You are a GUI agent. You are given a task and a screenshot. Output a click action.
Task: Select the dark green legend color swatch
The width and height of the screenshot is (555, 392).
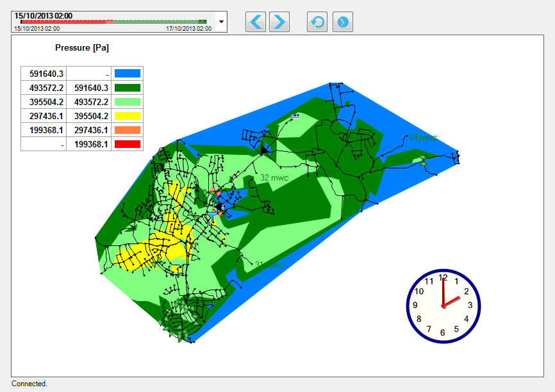[127, 88]
